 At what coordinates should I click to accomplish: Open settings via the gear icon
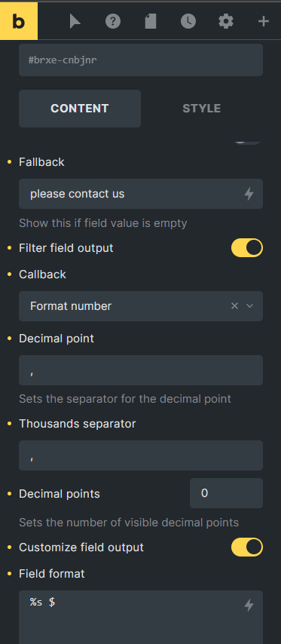[226, 21]
